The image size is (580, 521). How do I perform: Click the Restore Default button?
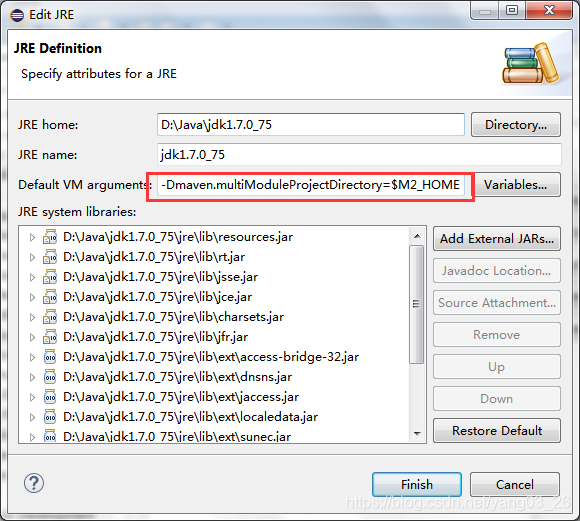(x=497, y=431)
